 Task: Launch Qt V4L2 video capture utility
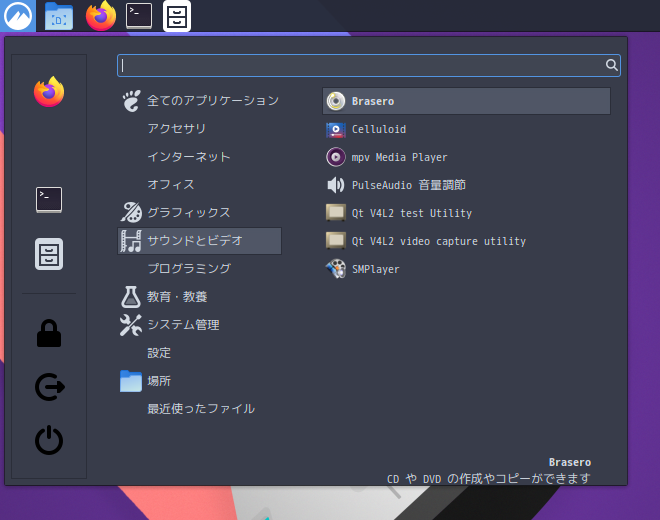coord(466,241)
